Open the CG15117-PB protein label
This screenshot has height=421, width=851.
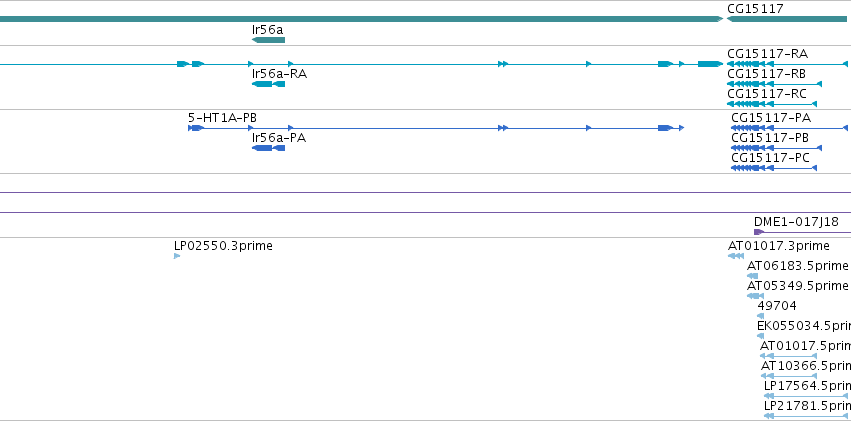pos(770,138)
